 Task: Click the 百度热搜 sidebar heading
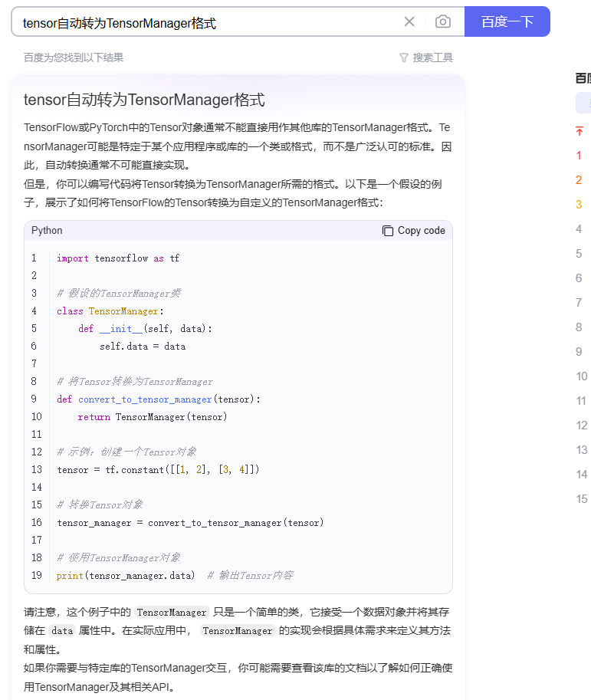(x=583, y=77)
